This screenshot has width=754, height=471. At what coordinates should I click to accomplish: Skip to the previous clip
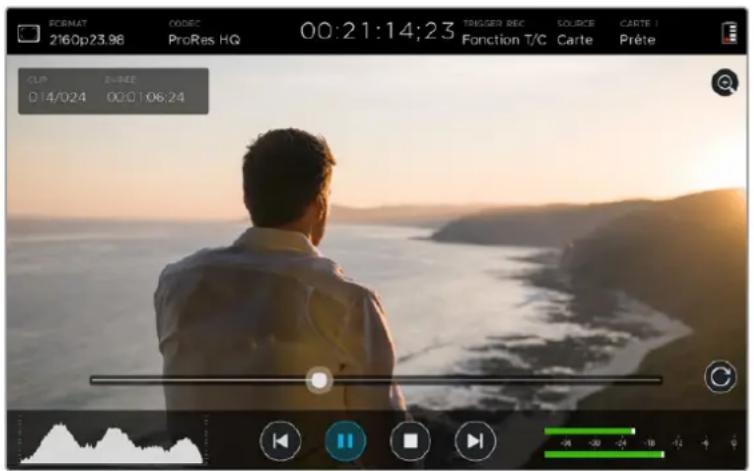coord(280,441)
